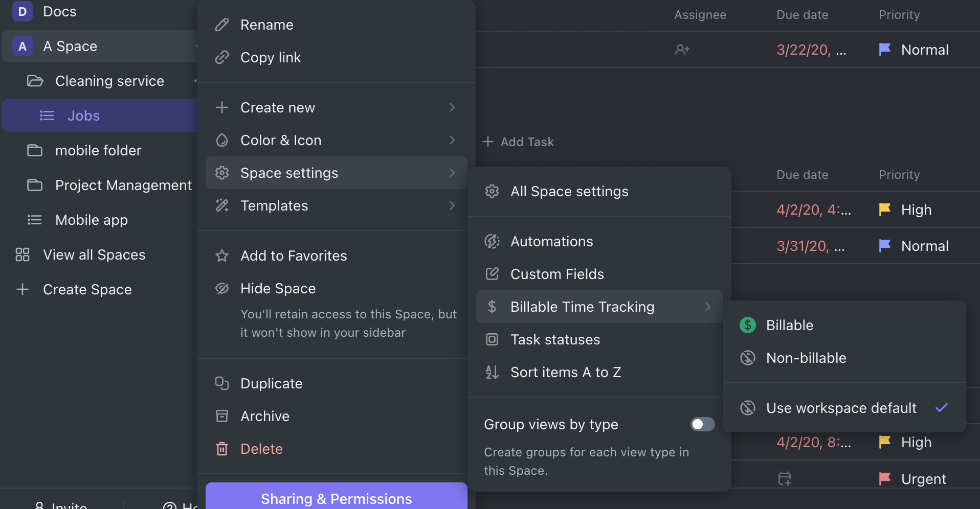Expand the Color & Icon submenu arrow
This screenshot has width=980, height=509.
point(452,140)
